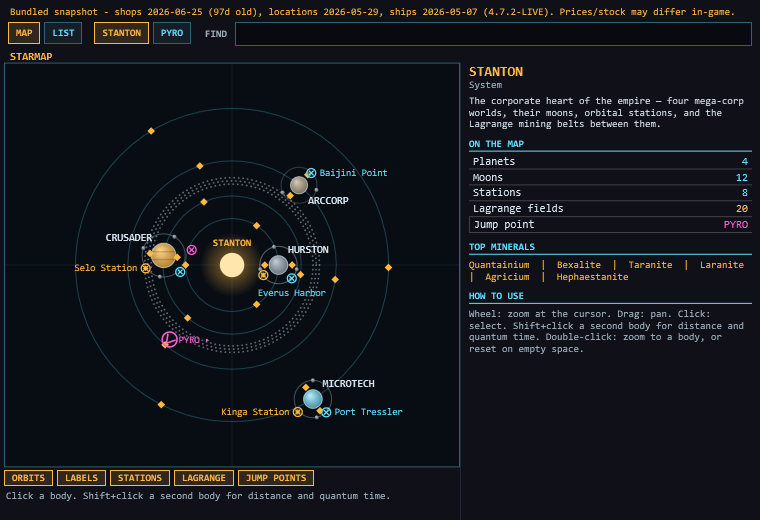Image resolution: width=760 pixels, height=520 pixels.
Task: Open the Jump point PYRO row
Action: (610, 224)
